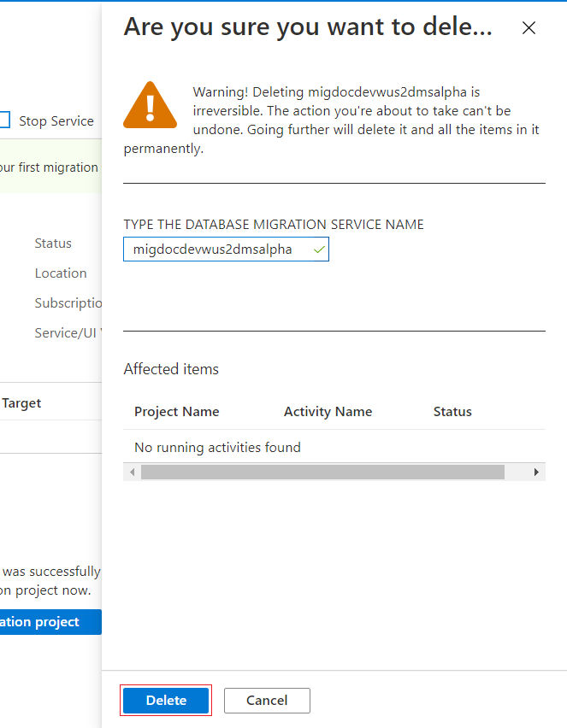Click the right scrollbar arrow
The width and height of the screenshot is (567, 728).
(x=536, y=472)
